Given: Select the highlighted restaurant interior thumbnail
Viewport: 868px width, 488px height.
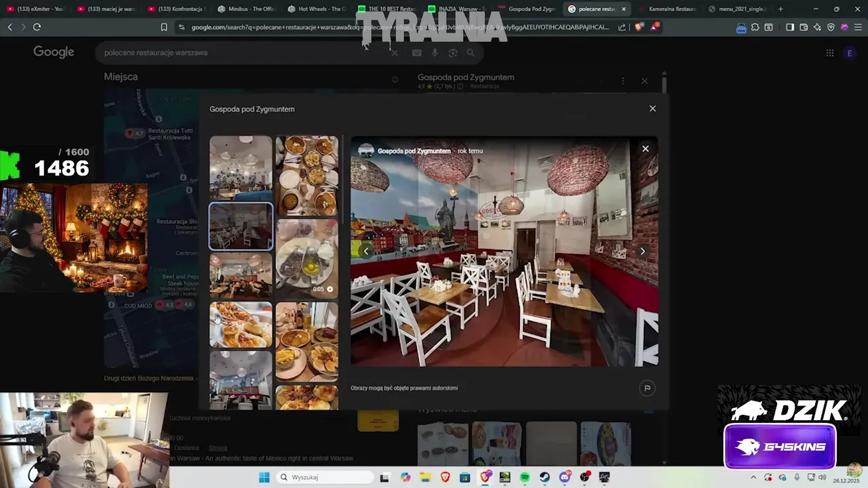Looking at the screenshot, I should (x=241, y=226).
